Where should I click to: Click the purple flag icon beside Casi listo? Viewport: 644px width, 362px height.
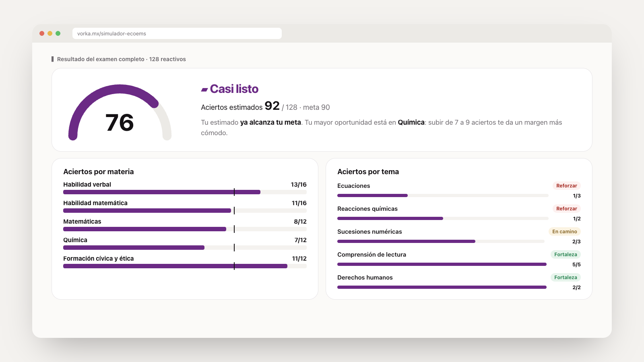pos(204,89)
